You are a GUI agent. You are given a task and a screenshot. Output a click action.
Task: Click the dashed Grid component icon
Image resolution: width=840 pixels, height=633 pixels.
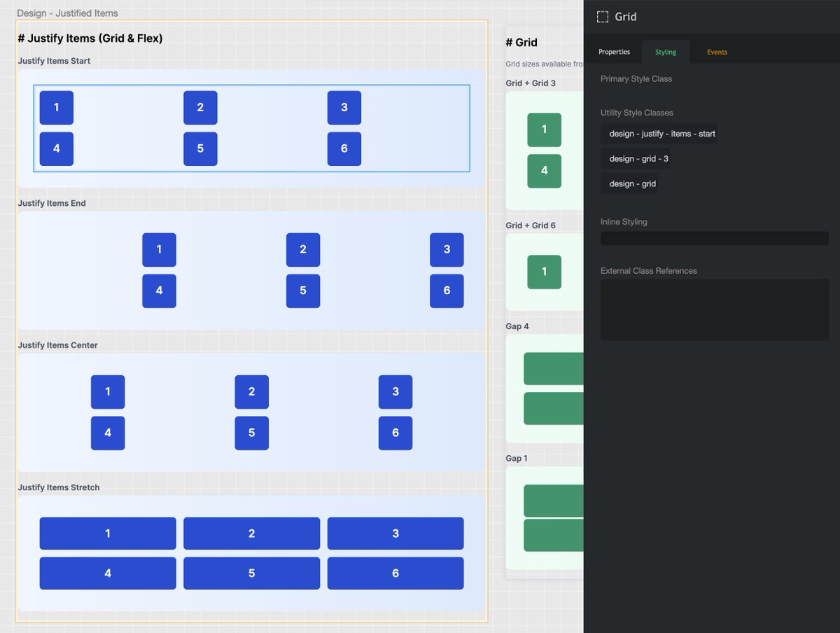coord(602,17)
